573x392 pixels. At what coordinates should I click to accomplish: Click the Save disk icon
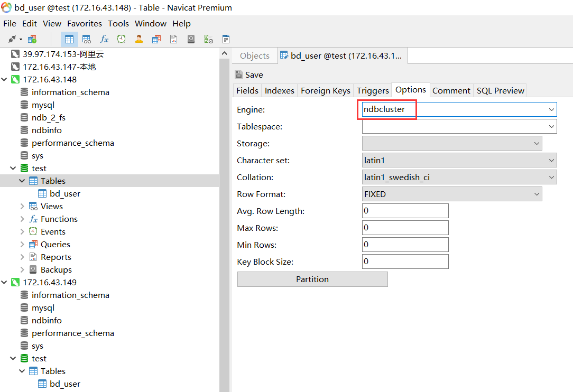[239, 74]
